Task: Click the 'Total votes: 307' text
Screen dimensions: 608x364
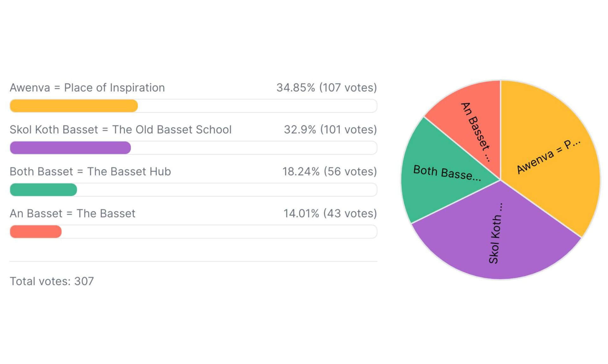Action: (52, 281)
